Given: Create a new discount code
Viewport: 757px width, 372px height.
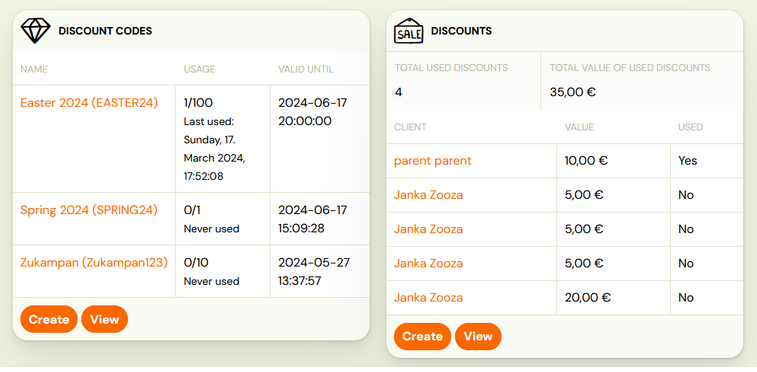Looking at the screenshot, I should click(49, 319).
